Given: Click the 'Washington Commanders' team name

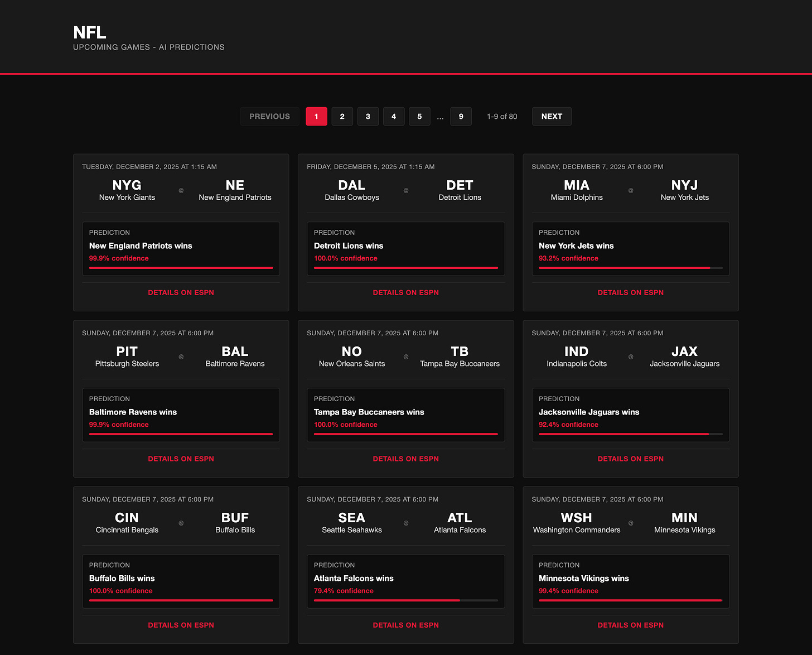Looking at the screenshot, I should click(x=577, y=530).
